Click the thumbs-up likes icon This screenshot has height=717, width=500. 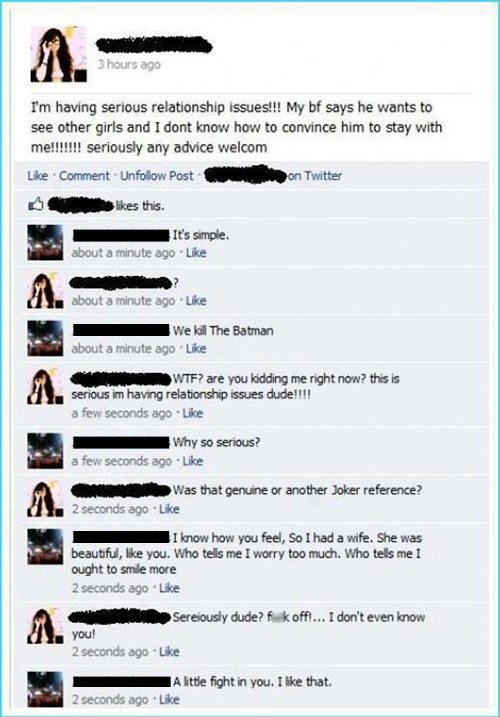tap(36, 204)
